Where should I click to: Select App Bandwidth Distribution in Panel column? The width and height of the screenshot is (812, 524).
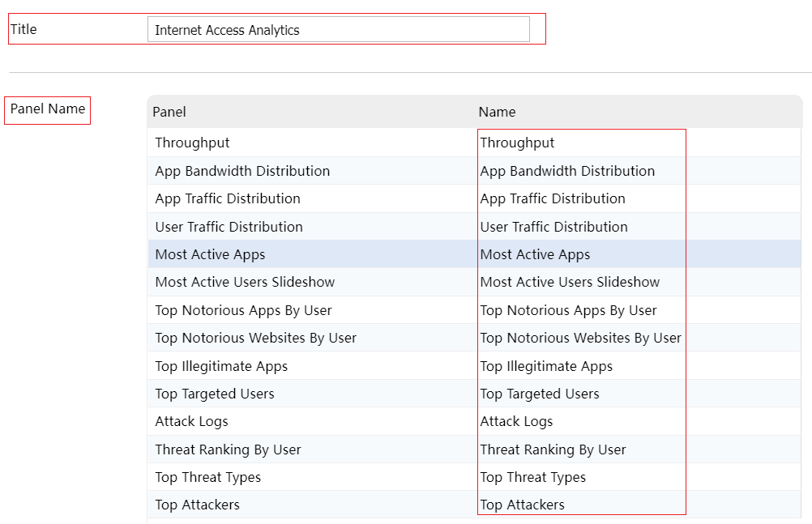(242, 171)
